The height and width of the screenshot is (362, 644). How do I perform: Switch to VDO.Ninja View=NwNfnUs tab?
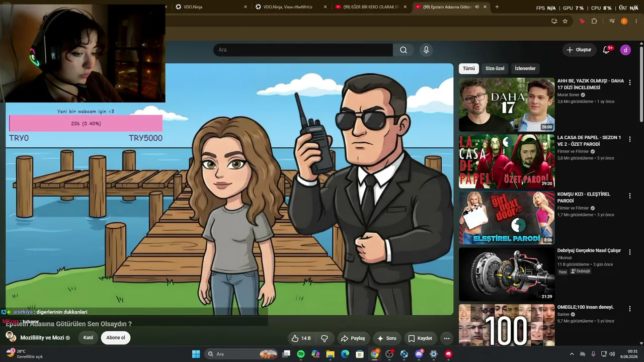coord(292,7)
